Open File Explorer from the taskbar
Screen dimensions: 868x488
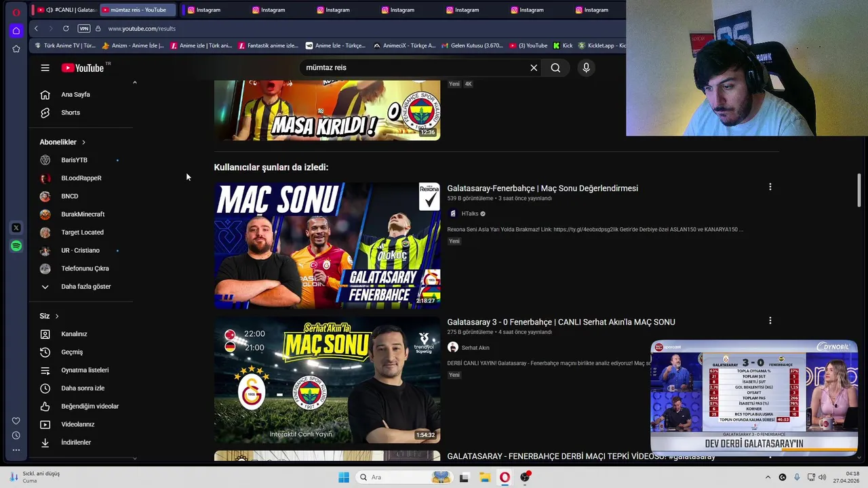click(x=485, y=477)
